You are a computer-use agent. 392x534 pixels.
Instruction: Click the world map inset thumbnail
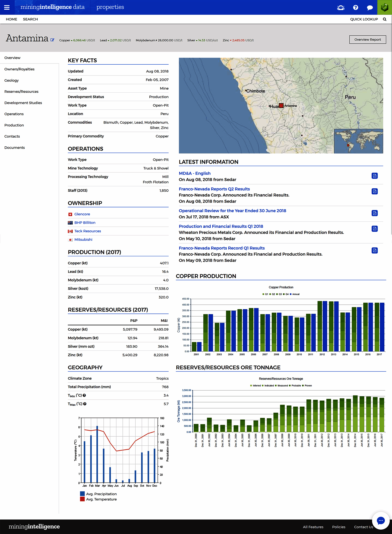[358, 141]
